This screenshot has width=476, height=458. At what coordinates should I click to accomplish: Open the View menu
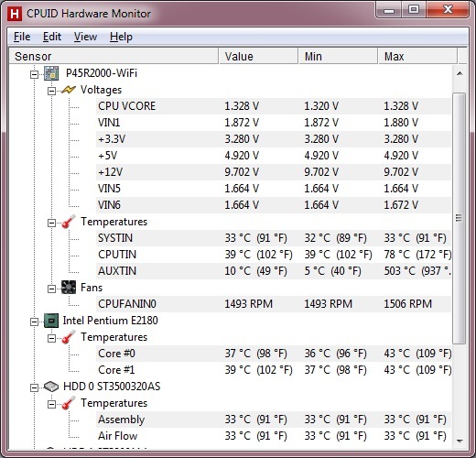click(85, 37)
